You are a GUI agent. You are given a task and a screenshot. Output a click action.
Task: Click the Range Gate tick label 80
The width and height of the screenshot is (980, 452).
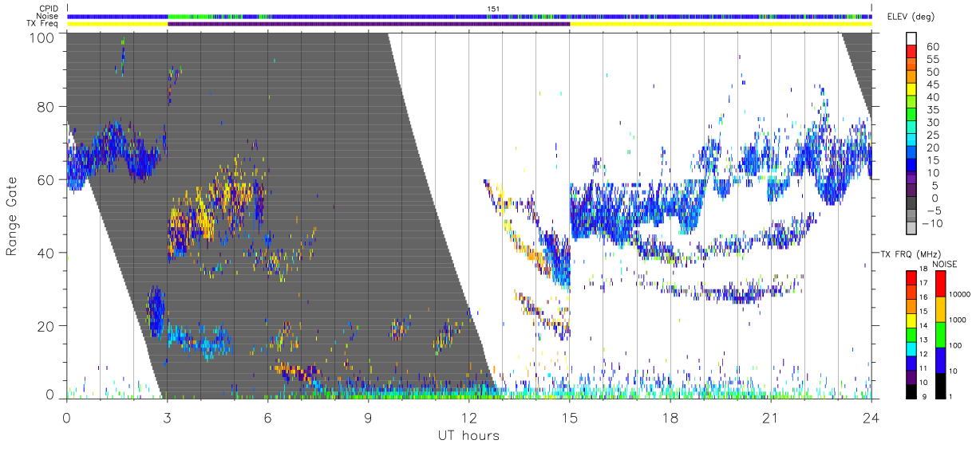coord(45,107)
